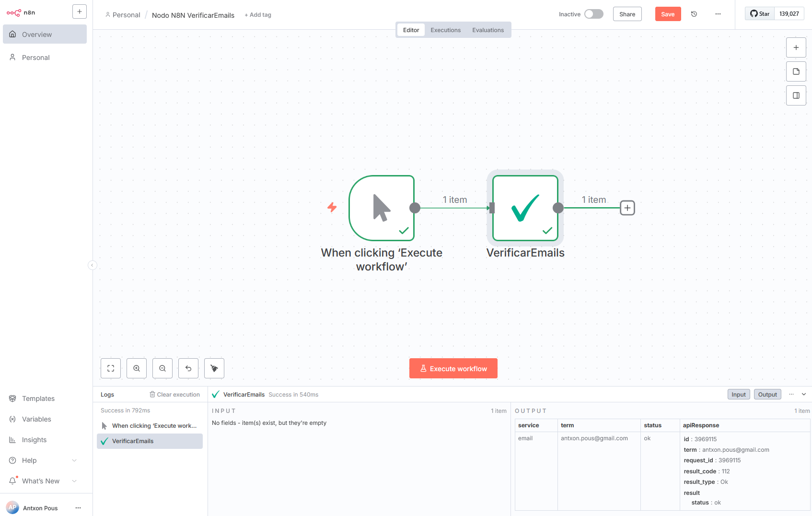Click the 139,027 star count
Image resolution: width=812 pixels, height=516 pixels.
(789, 13)
